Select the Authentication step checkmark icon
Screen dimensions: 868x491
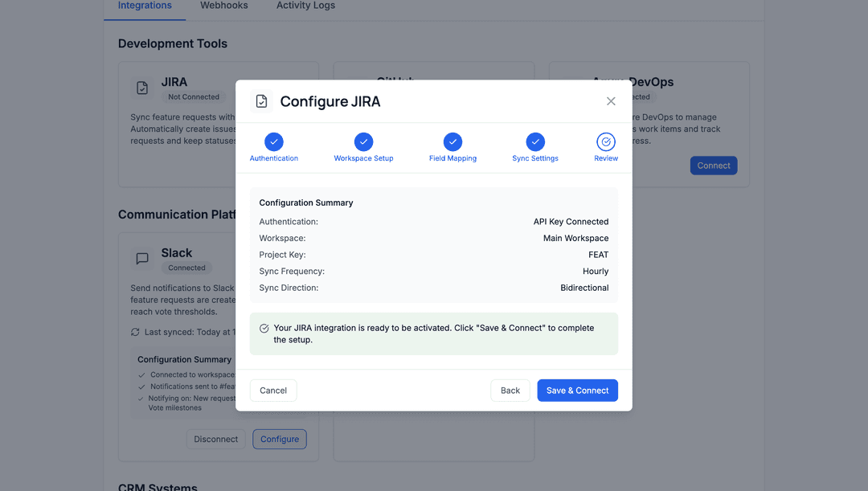(273, 141)
